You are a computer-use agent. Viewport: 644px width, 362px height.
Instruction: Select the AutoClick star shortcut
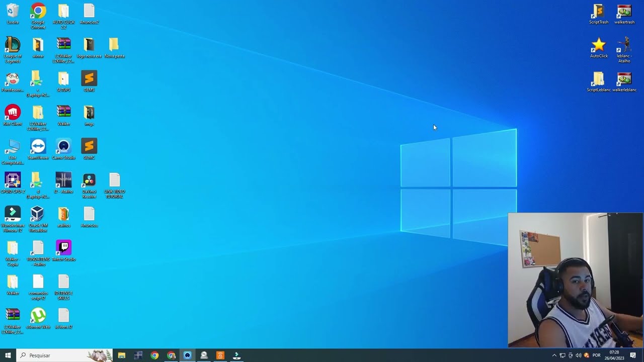[x=599, y=48]
